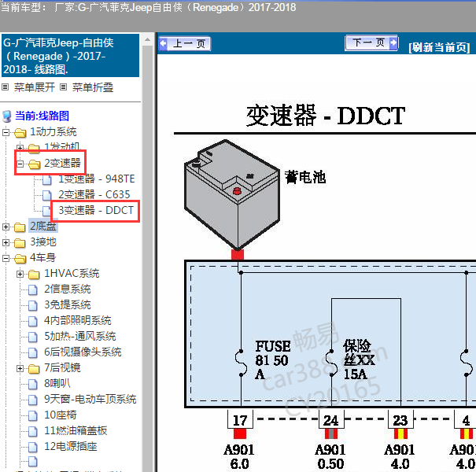Expand the 2底盘 tree node
The image size is (476, 472).
click(6, 227)
